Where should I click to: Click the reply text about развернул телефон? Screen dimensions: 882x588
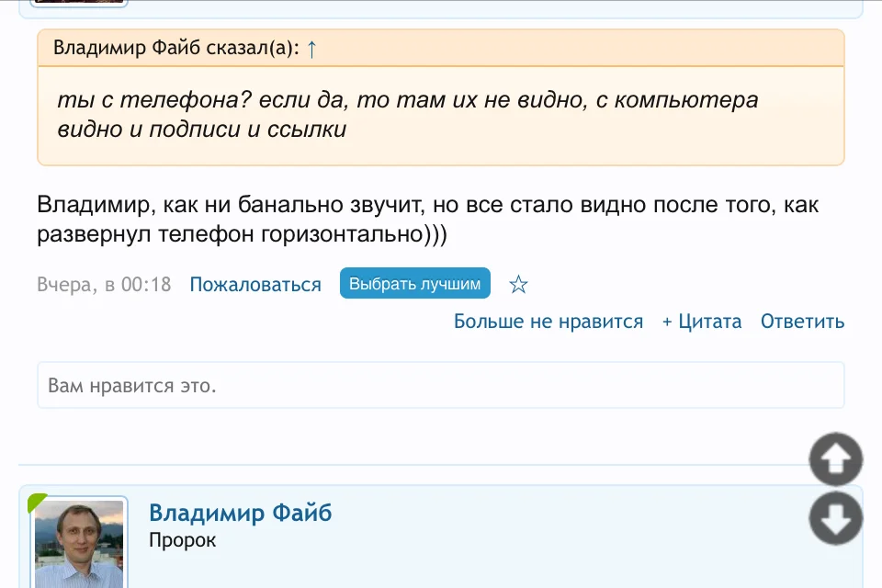427,219
